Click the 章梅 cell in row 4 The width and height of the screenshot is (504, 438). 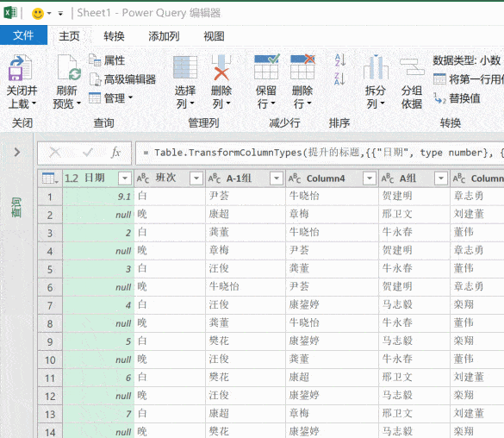pos(246,251)
